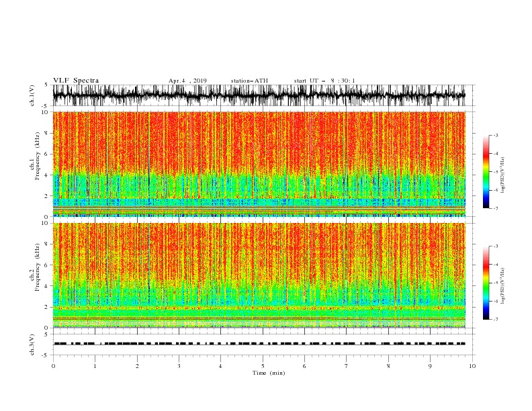Click the 8 kHz tick of ch.1 frequency axis
The image size is (532, 411).
pos(47,133)
